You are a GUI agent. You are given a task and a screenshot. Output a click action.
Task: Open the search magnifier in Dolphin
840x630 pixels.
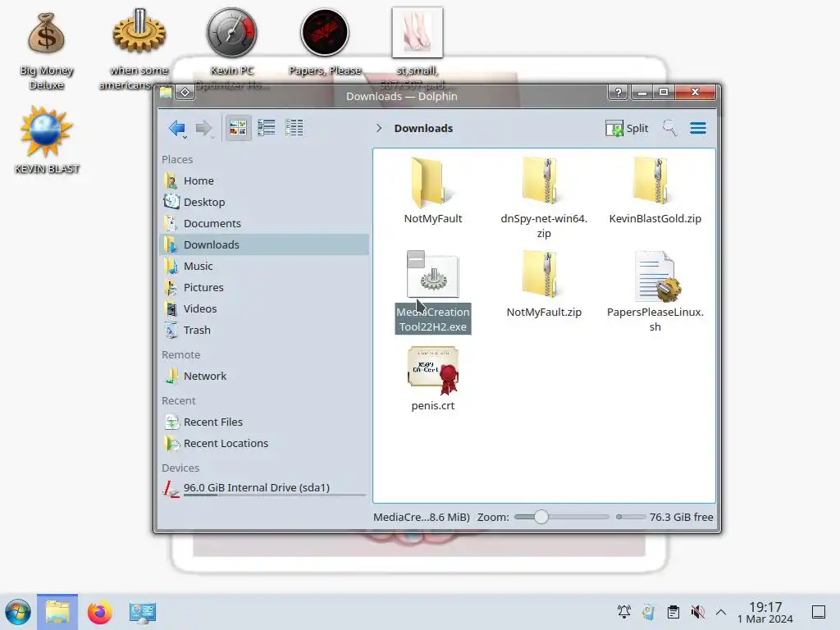(669, 128)
